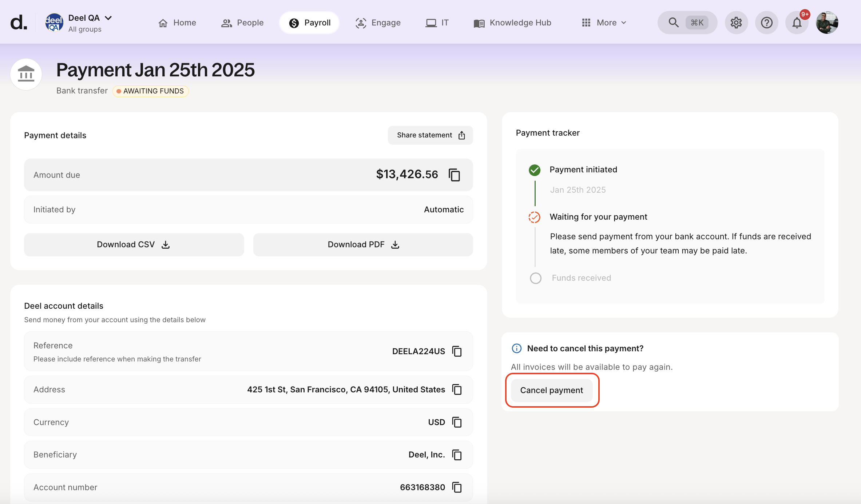Open the People section

click(x=242, y=23)
